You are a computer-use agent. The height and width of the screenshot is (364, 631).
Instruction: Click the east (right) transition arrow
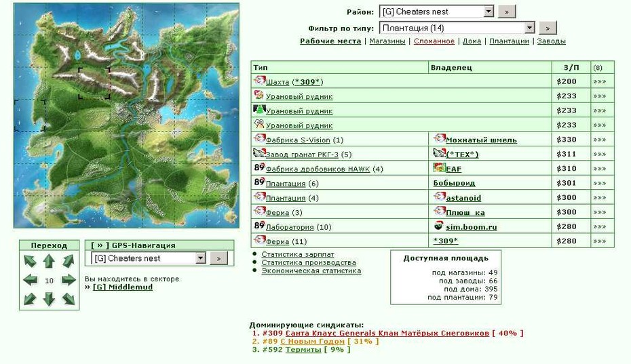click(x=69, y=280)
